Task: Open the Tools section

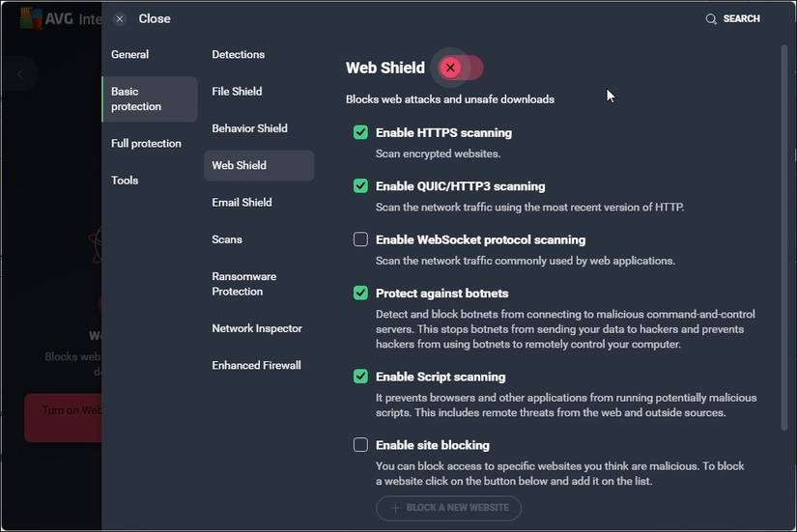Action: click(125, 180)
